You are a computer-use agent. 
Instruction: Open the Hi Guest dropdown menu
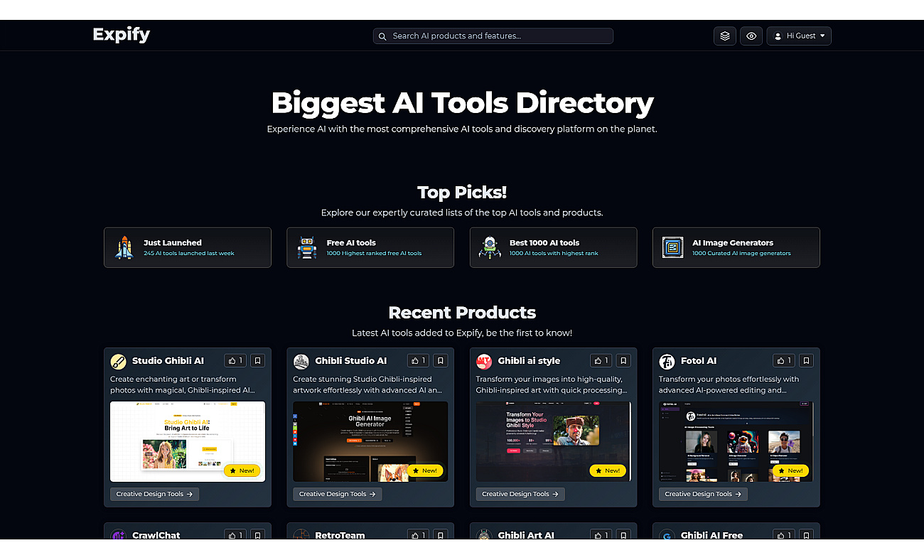pyautogui.click(x=799, y=36)
